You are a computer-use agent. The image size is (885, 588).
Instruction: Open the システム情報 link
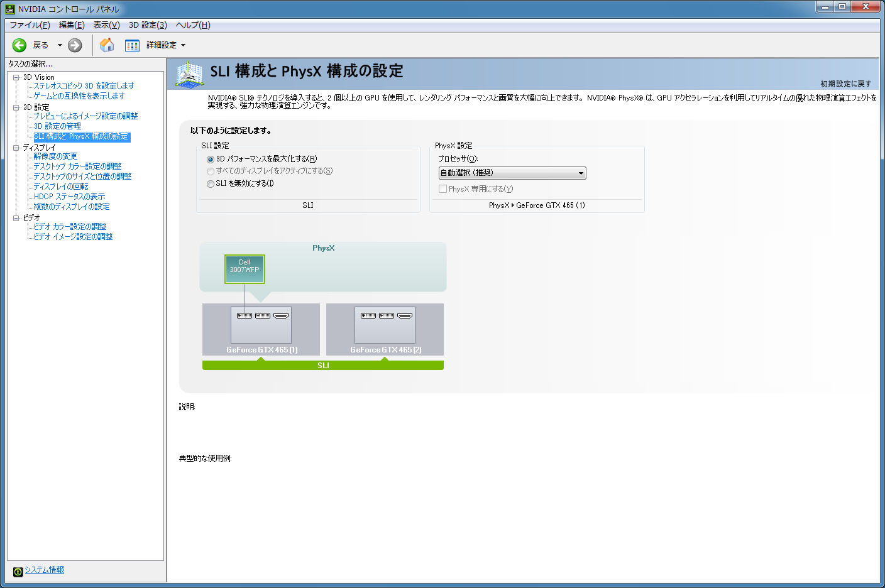[44, 570]
